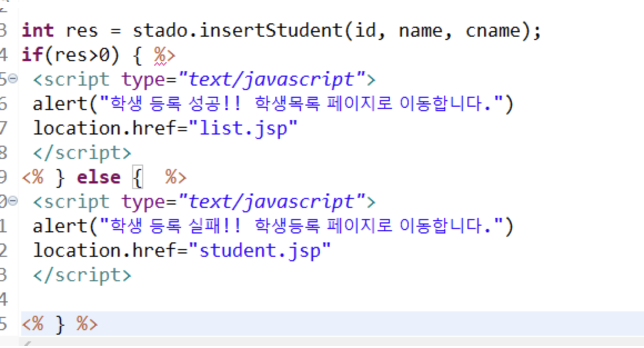This screenshot has width=644, height=348.
Task: Click the red-underlined %> on line 4
Action: click(x=163, y=54)
